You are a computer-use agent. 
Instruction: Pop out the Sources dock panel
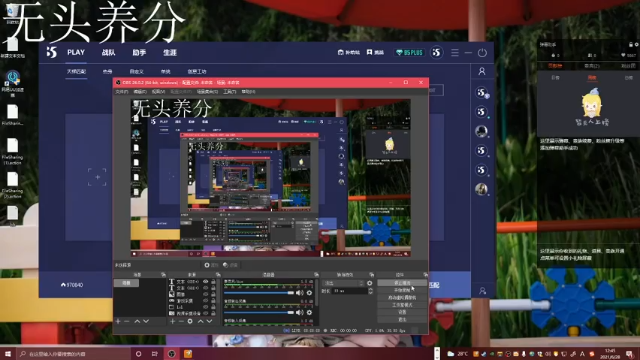click(218, 275)
